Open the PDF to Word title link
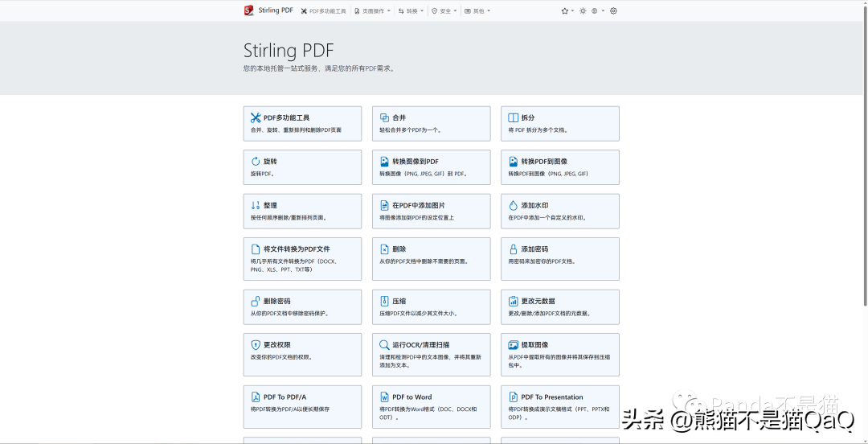Screen dimensions: 868x444 click(411, 397)
